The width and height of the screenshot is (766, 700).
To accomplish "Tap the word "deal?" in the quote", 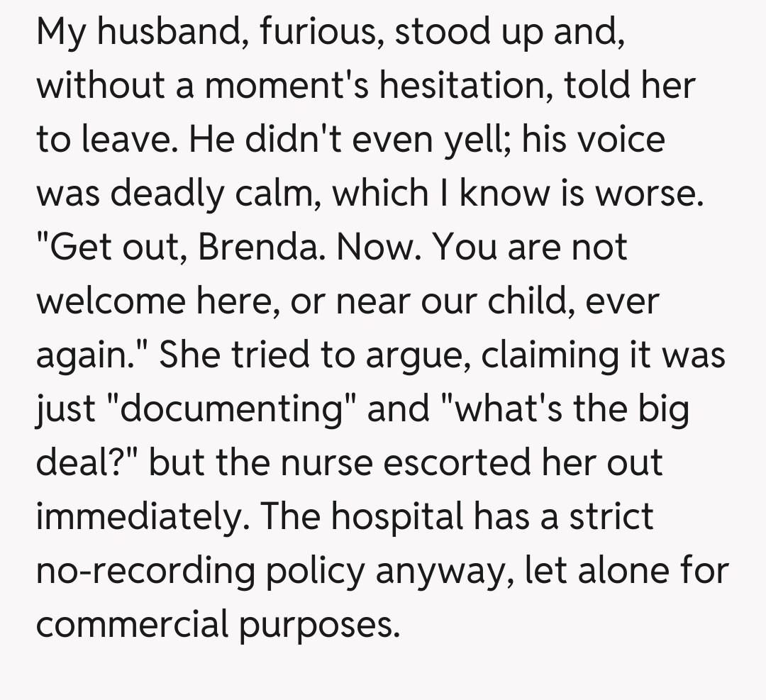I will (x=87, y=463).
